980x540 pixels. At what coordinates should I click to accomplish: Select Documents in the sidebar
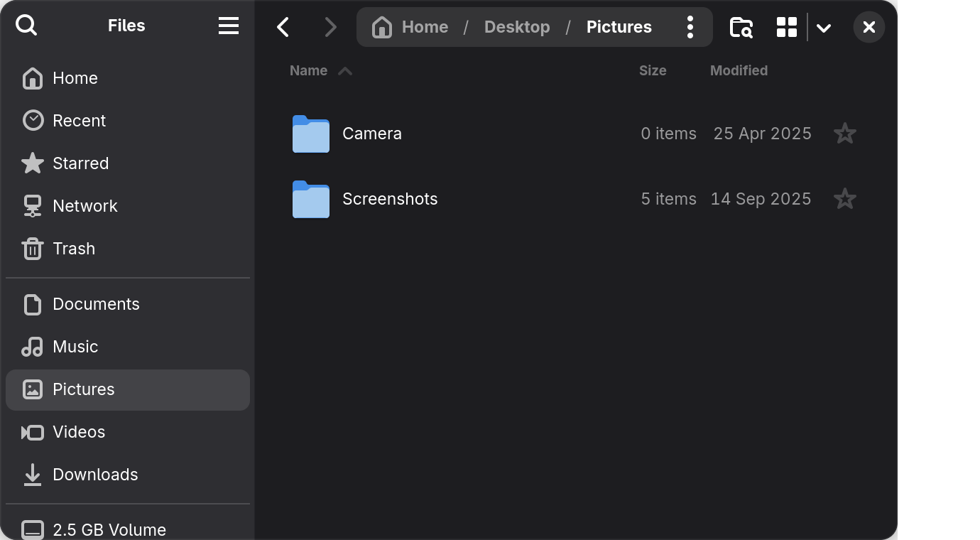point(96,304)
